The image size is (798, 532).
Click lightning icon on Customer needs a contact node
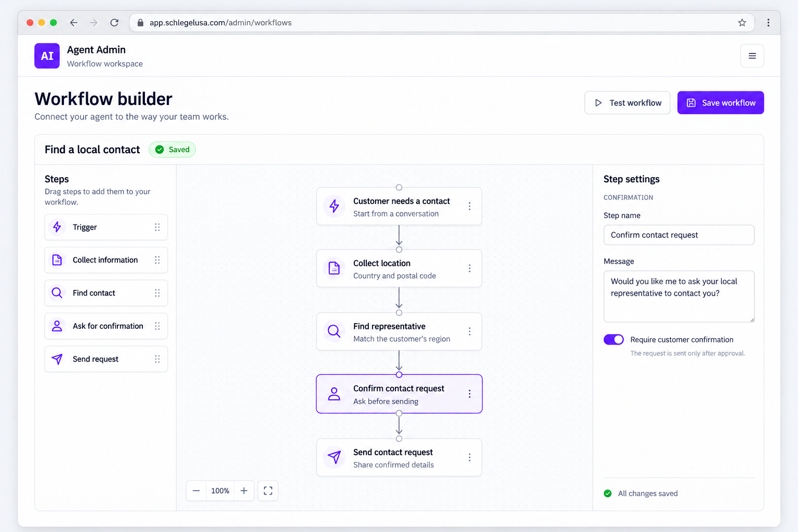(x=334, y=206)
